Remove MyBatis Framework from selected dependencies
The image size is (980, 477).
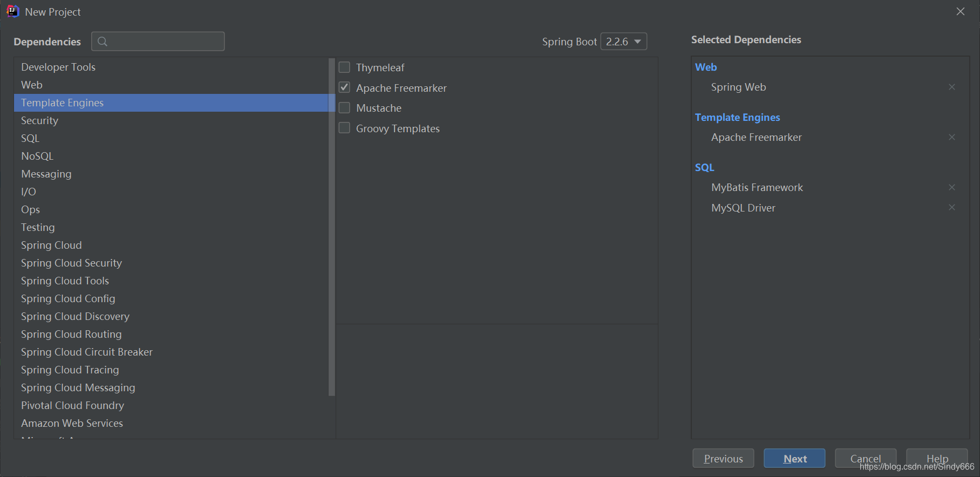pos(952,187)
